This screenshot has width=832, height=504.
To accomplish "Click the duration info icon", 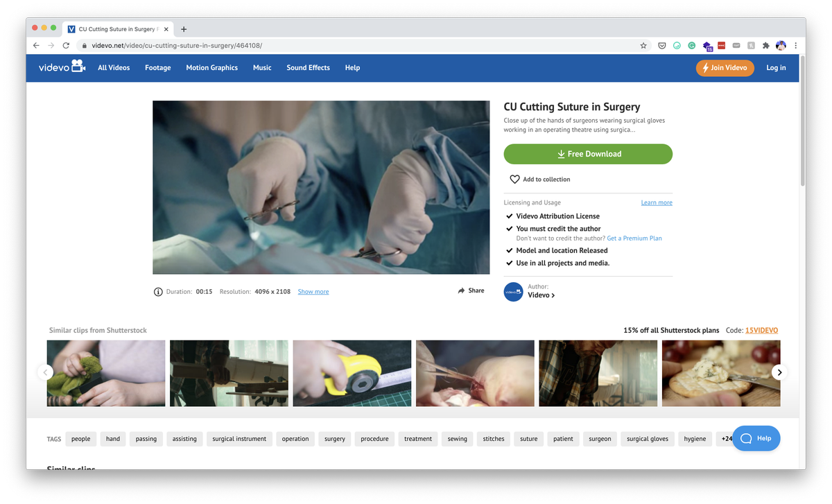I will click(x=158, y=292).
